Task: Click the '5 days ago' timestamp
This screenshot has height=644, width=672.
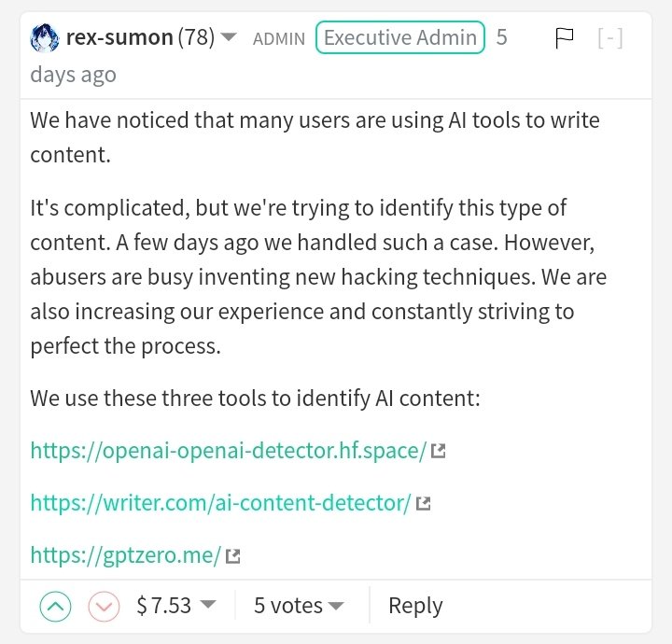Action: (x=73, y=75)
